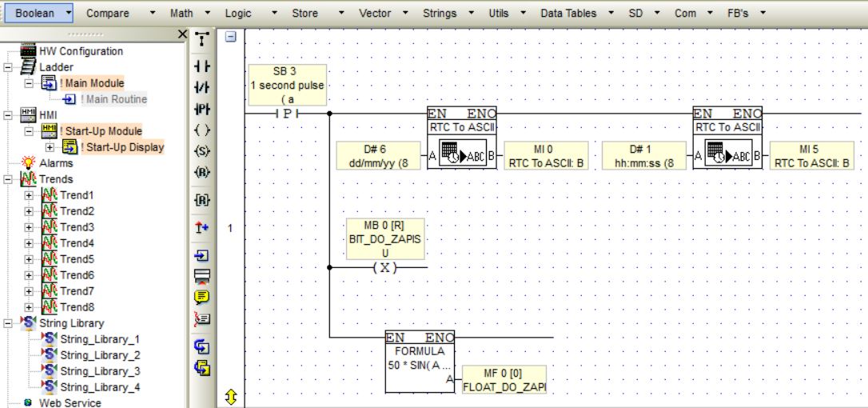This screenshot has width=868, height=408.
Task: Collapse the Ladder tree node
Action: 8,68
